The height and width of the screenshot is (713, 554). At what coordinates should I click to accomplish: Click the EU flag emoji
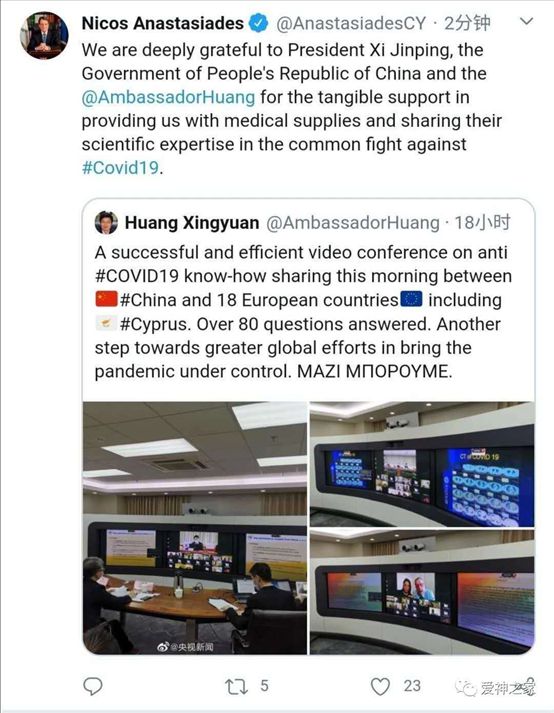coord(412,300)
